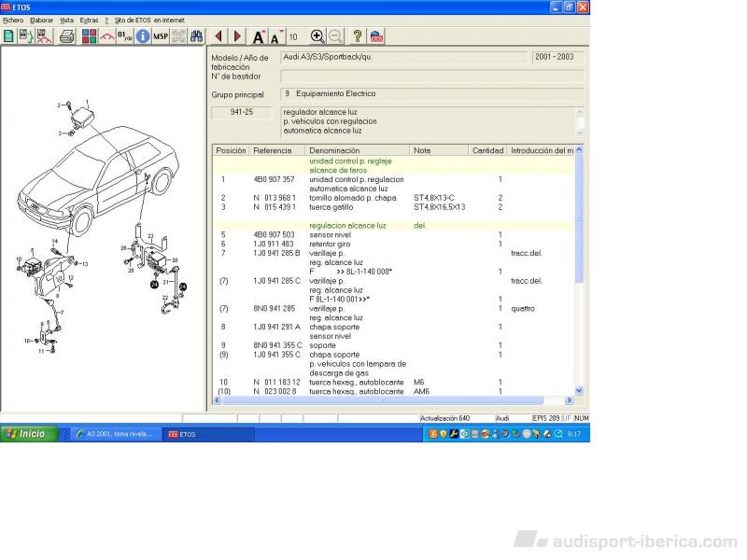Click the second document list toolbar icon
Screen dimensions: 747x560
(x=26, y=36)
